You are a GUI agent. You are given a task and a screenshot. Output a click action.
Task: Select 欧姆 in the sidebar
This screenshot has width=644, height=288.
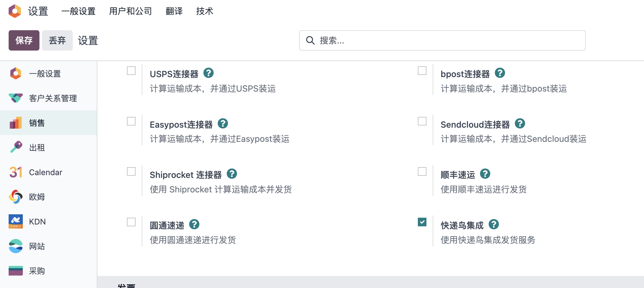pyautogui.click(x=48, y=197)
